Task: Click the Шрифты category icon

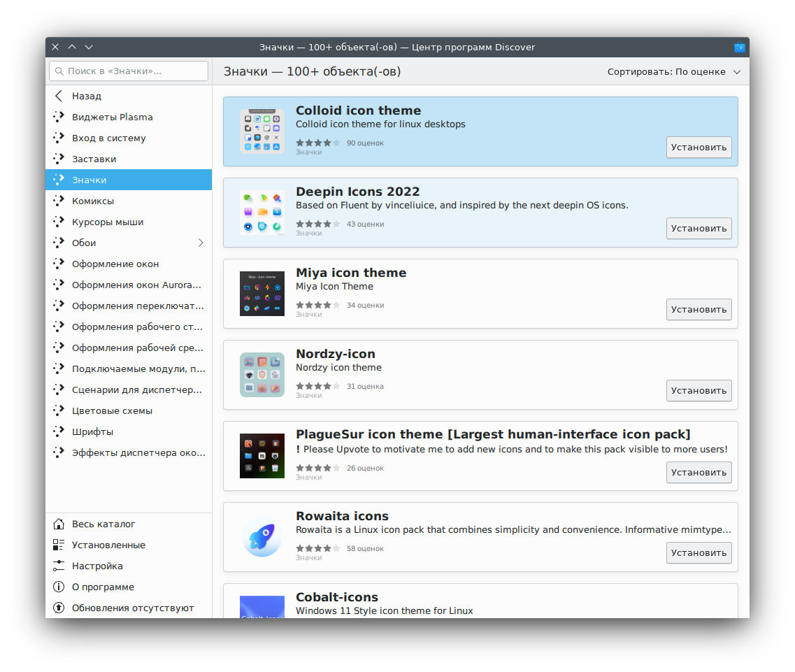Action: pos(59,431)
